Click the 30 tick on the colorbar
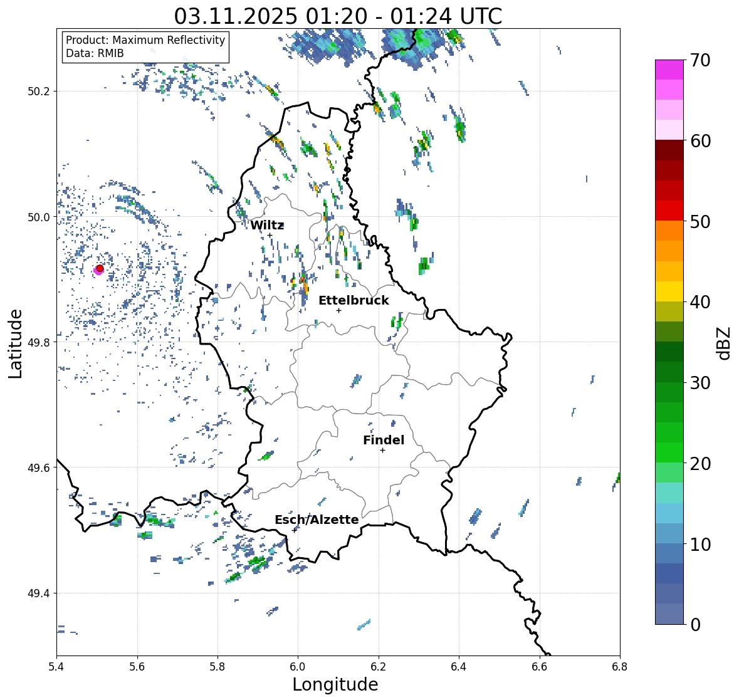Viewport: 739px width, 700px height. pos(700,383)
